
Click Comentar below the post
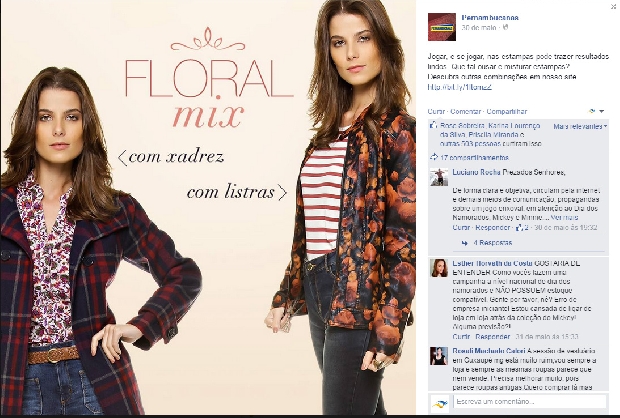point(466,112)
